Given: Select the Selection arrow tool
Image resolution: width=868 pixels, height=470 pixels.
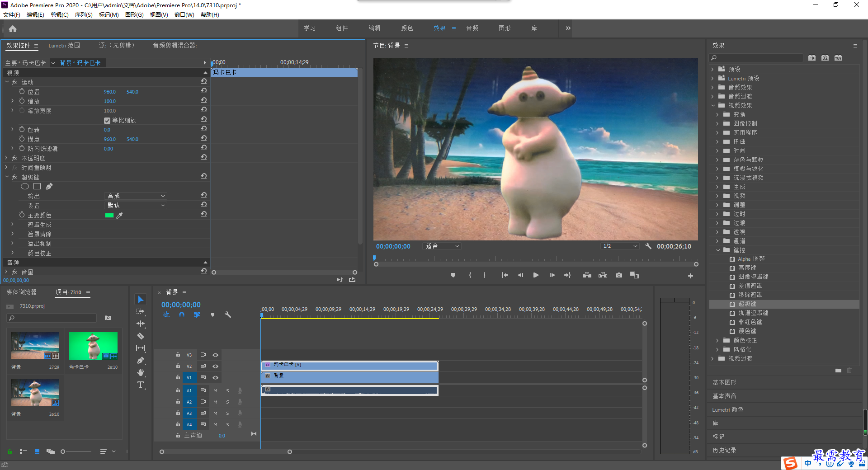Looking at the screenshot, I should coord(141,299).
